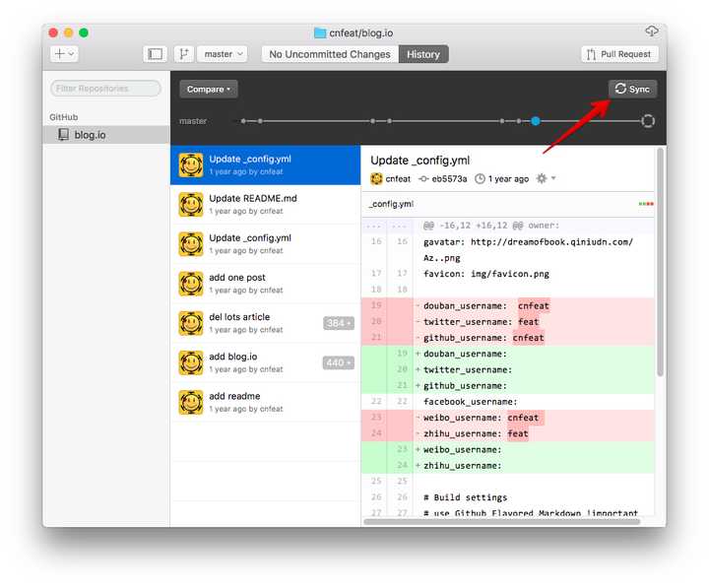
Task: Click the green zoom window button
Action: click(83, 33)
